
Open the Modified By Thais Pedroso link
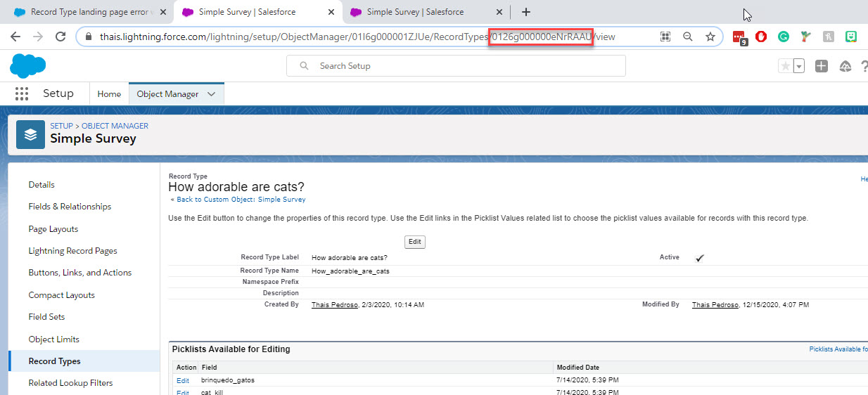click(715, 305)
